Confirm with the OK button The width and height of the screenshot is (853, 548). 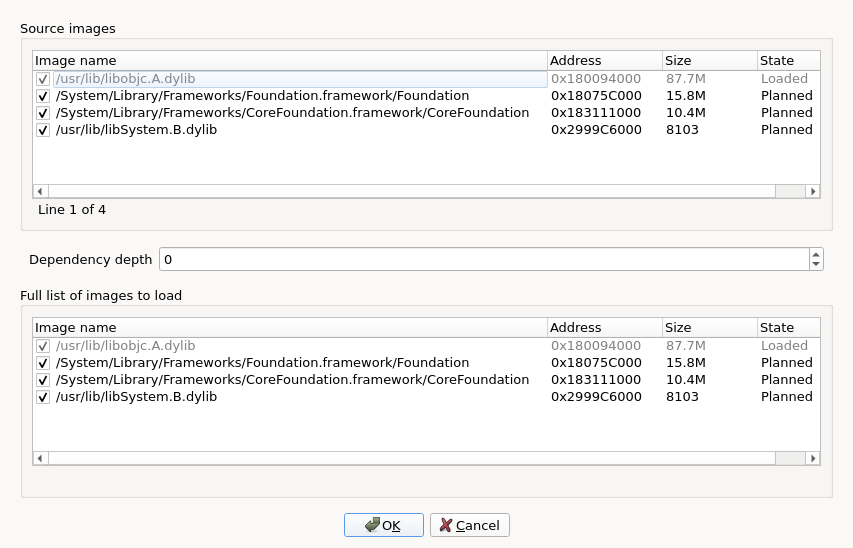tap(384, 525)
